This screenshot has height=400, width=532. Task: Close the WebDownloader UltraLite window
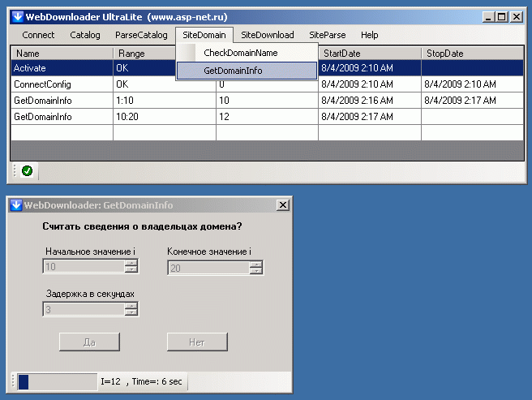click(517, 17)
